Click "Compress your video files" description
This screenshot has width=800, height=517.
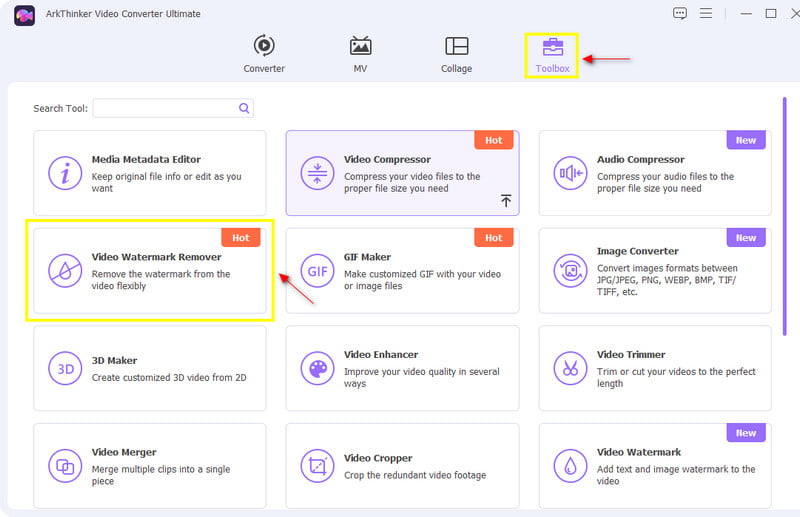(x=412, y=182)
